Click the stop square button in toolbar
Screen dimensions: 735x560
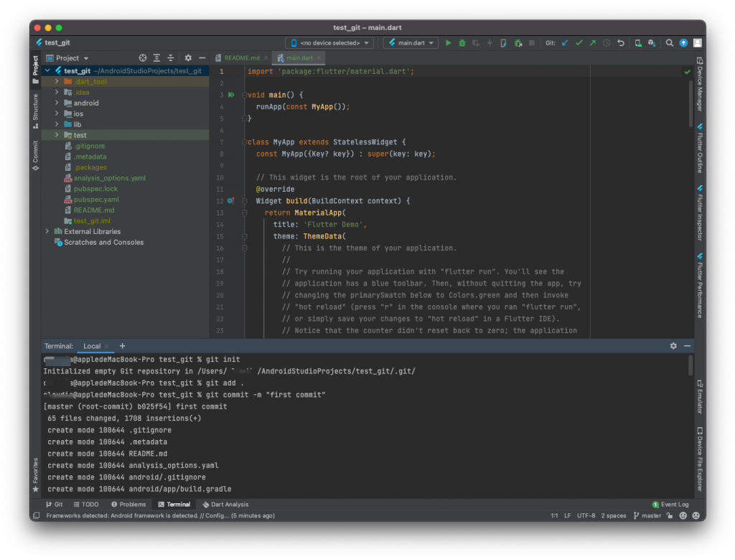tap(532, 42)
